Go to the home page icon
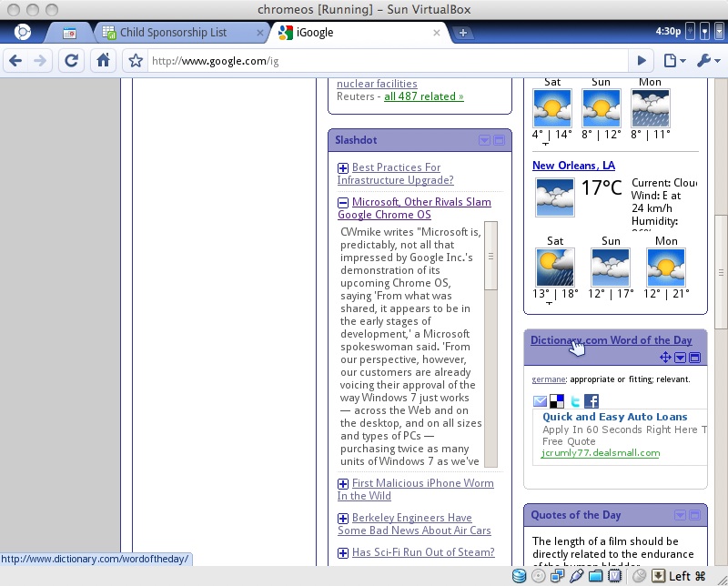This screenshot has width=728, height=586. click(103, 60)
